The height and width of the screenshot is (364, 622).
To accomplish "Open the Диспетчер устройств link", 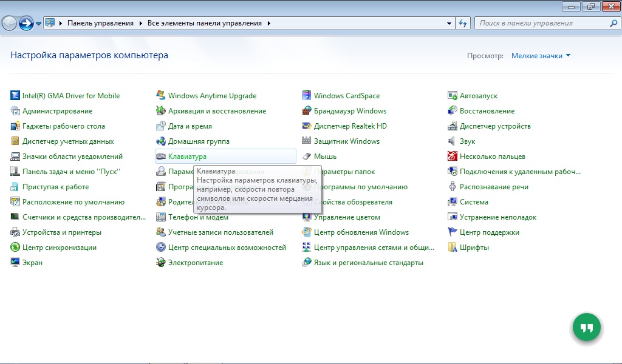I will click(x=495, y=126).
